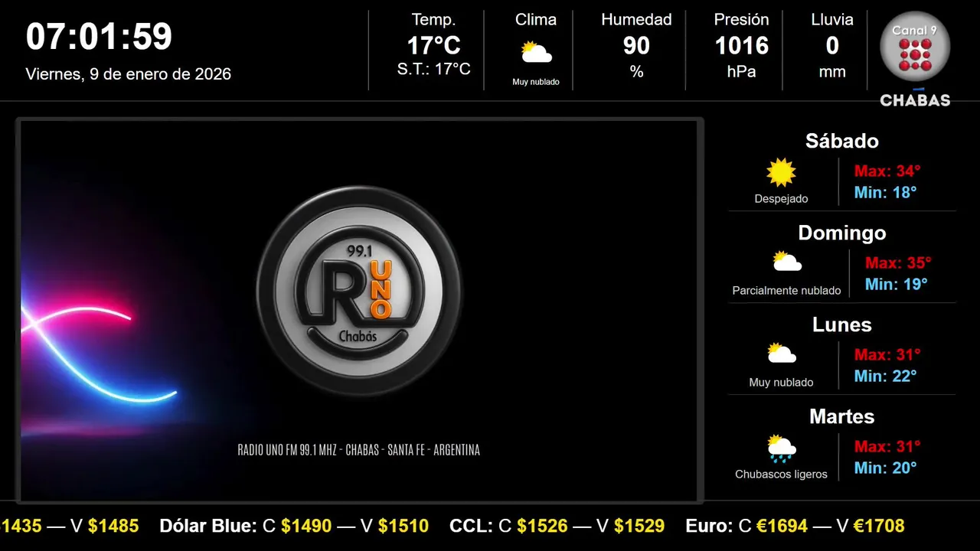Click the hPa unit label
This screenshot has width=980, height=551.
(x=741, y=72)
